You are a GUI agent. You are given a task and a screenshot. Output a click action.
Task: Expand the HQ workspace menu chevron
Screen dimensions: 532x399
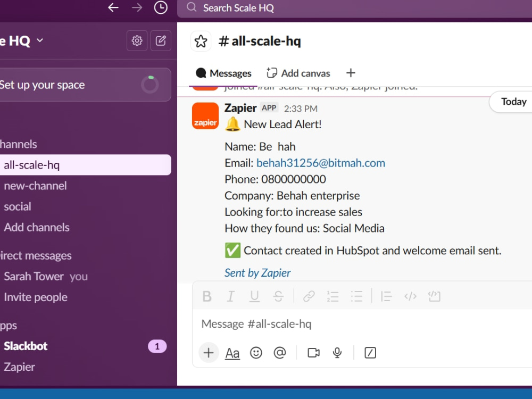tap(40, 40)
